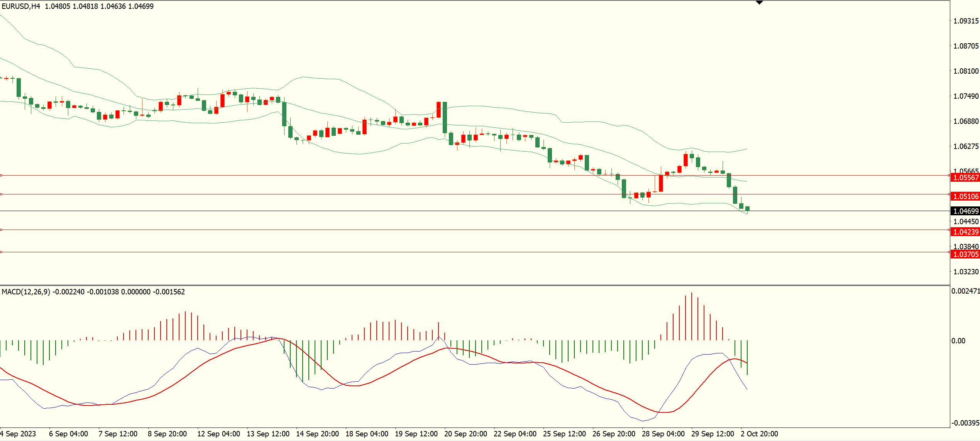The width and height of the screenshot is (980, 441).
Task: Click the 29 Sep 12:00 time label
Action: tap(713, 434)
